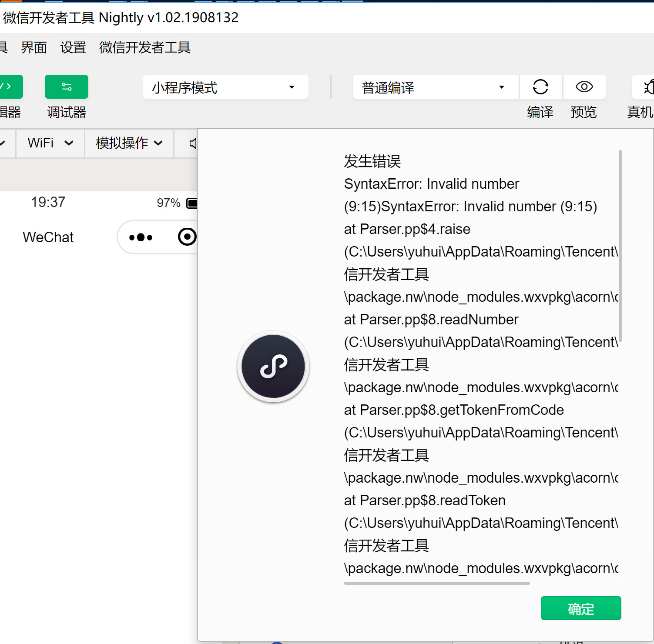Click the mini program logo in dialog

tap(273, 366)
